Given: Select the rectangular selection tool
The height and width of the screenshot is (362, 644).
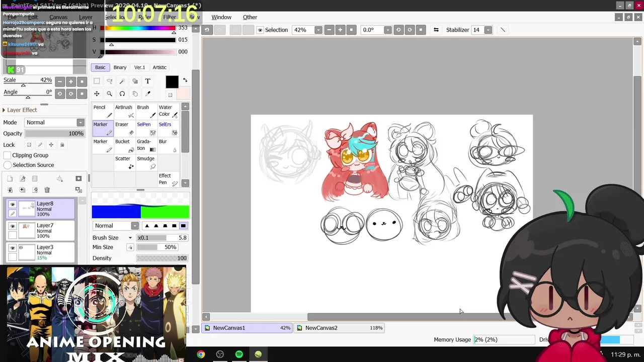Looking at the screenshot, I should pyautogui.click(x=97, y=81).
